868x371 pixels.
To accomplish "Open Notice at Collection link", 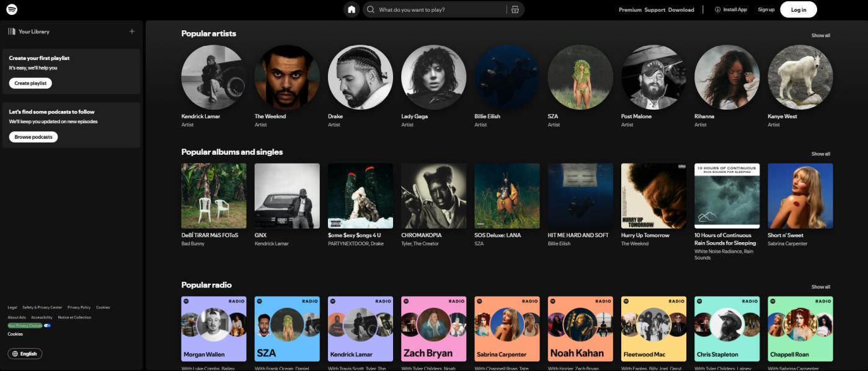I will 74,317.
